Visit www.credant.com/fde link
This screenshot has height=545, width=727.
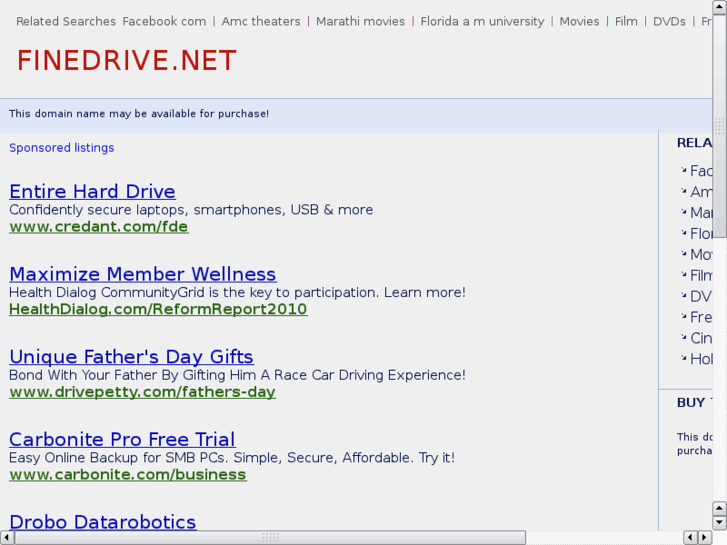tap(99, 227)
